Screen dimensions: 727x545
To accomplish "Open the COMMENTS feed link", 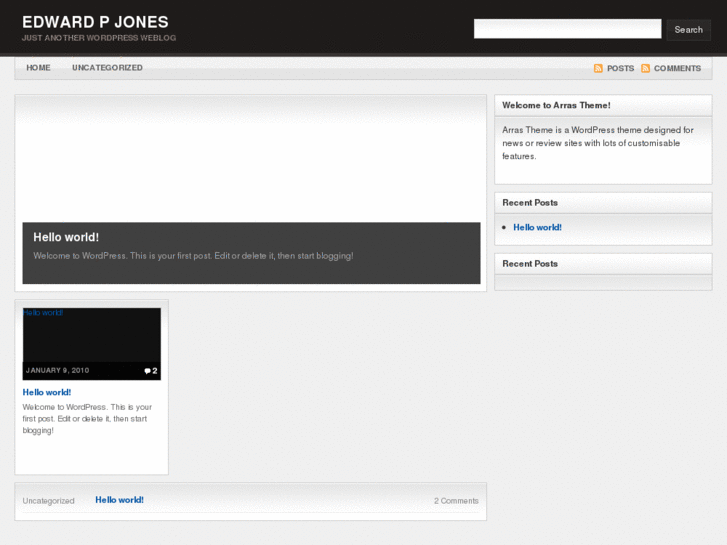I will [677, 69].
